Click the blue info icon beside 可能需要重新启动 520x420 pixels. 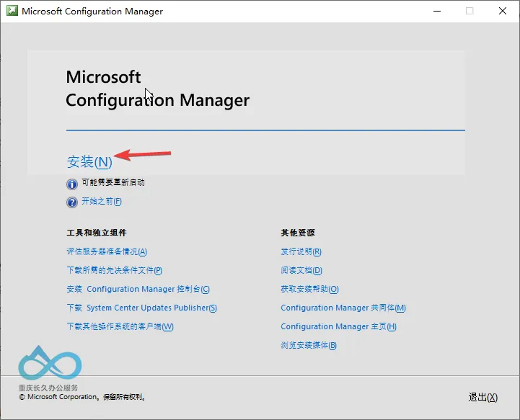coord(72,184)
